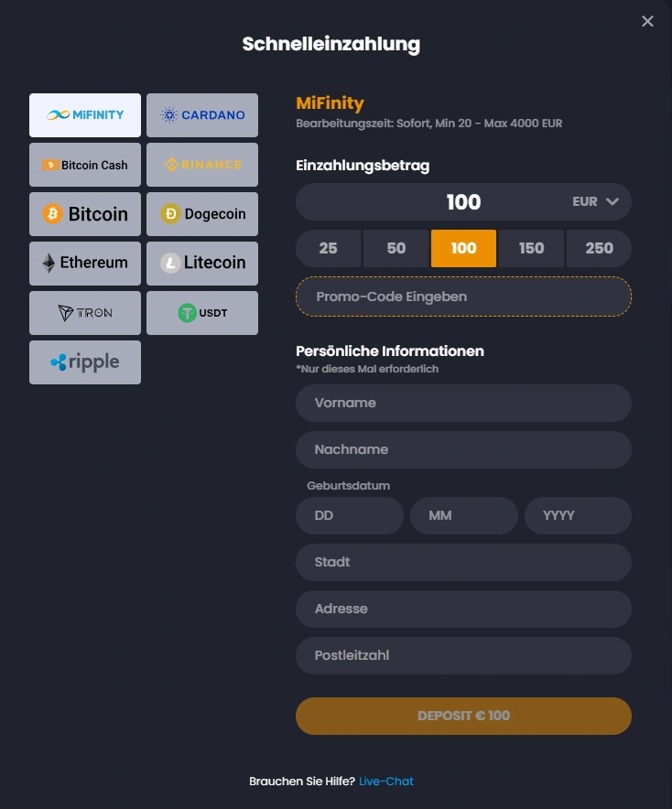Select Litecoin for your deposit
672x809 pixels.
click(x=201, y=264)
